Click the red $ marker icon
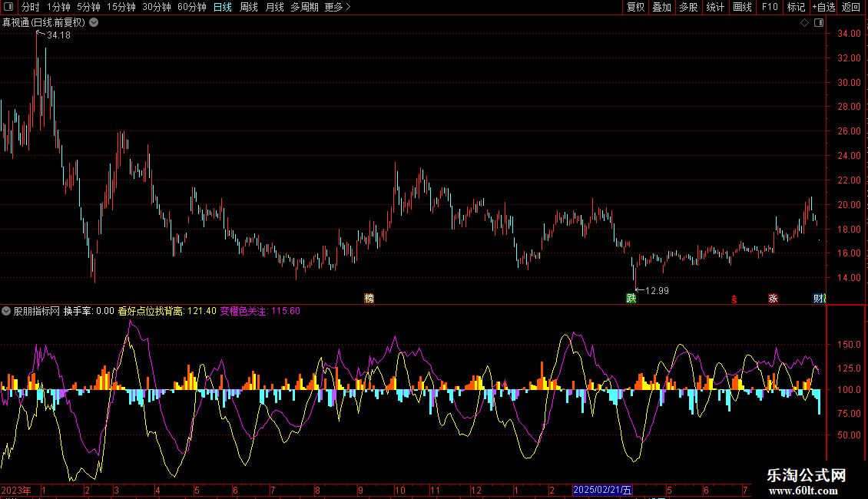Image resolution: width=868 pixels, height=499 pixels. pyautogui.click(x=734, y=299)
